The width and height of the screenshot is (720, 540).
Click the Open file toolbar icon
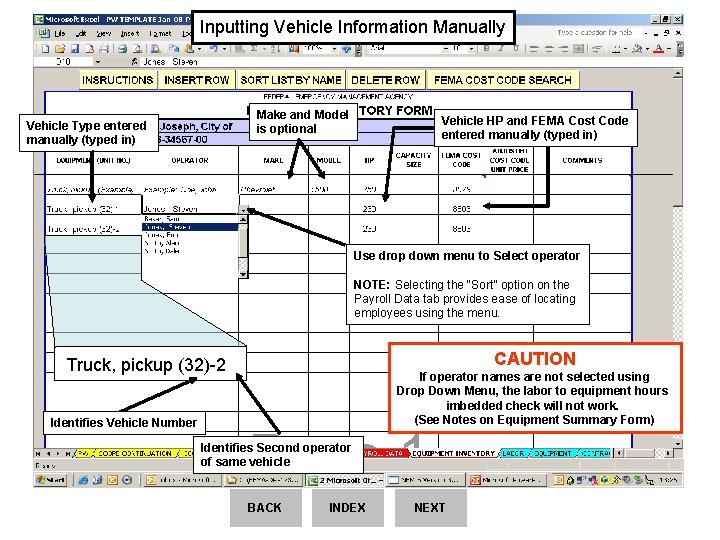[x=60, y=49]
